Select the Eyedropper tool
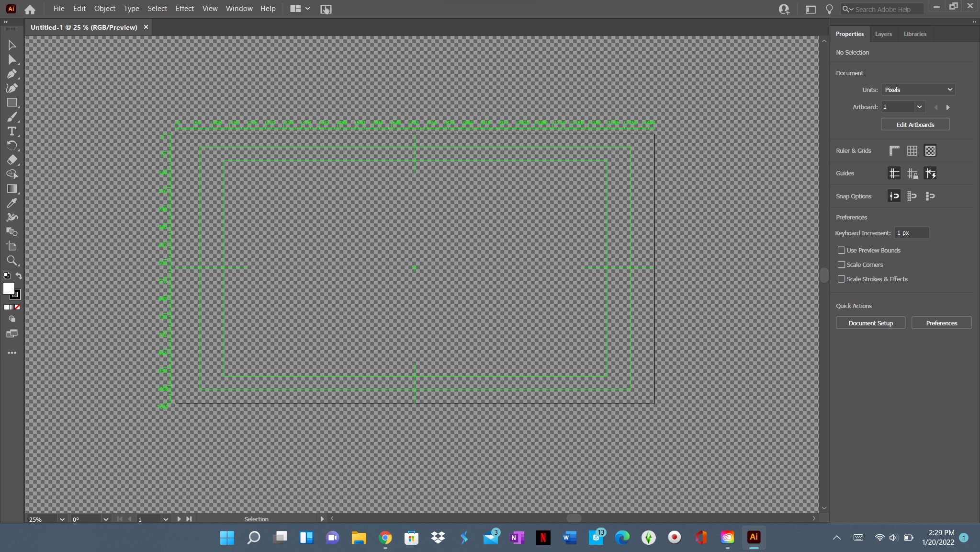This screenshot has height=552, width=980. tap(11, 203)
